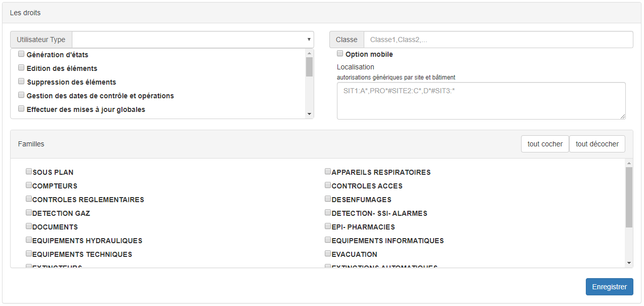Select the COMPTEURS family checkbox

[29, 185]
